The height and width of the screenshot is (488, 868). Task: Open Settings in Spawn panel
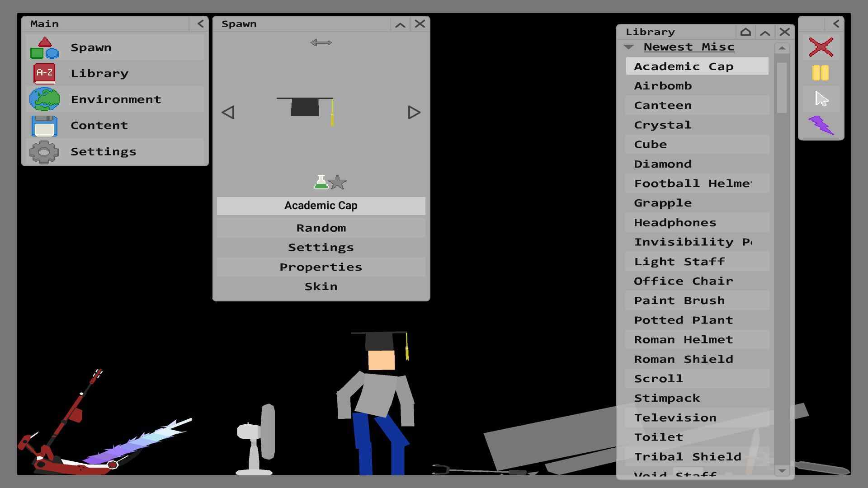tap(321, 247)
